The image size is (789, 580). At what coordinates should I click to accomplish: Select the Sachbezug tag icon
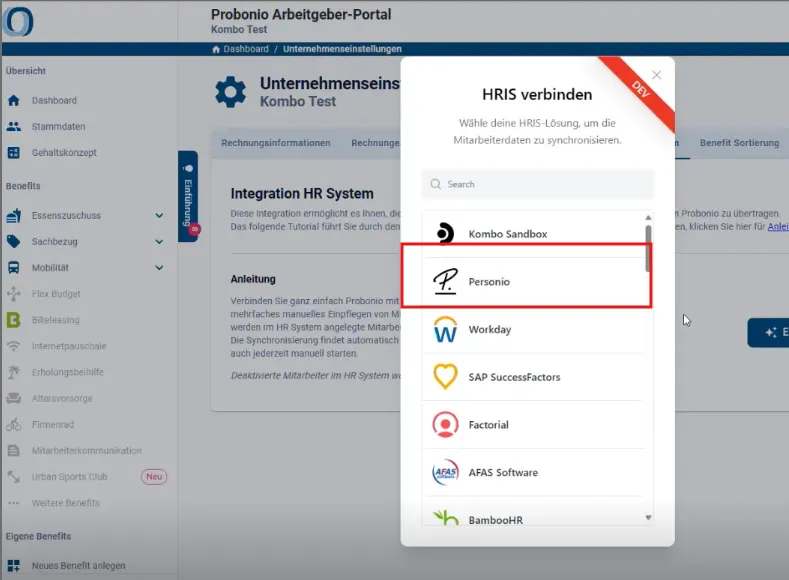click(14, 241)
